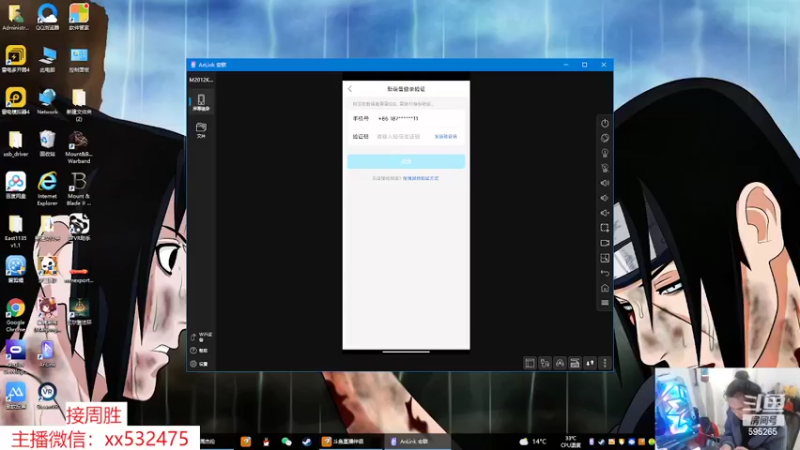The width and height of the screenshot is (800, 450).
Task: Open the three-dot more menu in bottom toolbar
Action: point(605,363)
